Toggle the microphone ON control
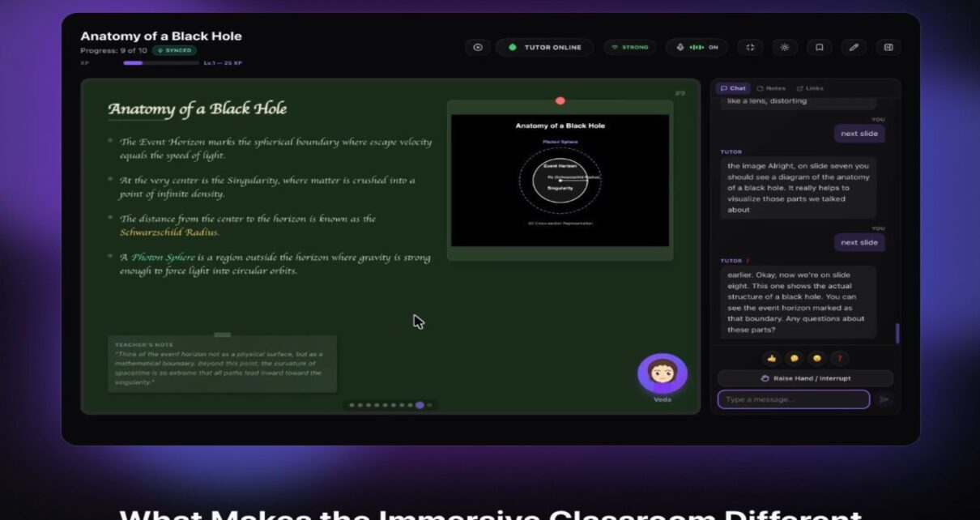This screenshot has height=520, width=980. point(697,47)
